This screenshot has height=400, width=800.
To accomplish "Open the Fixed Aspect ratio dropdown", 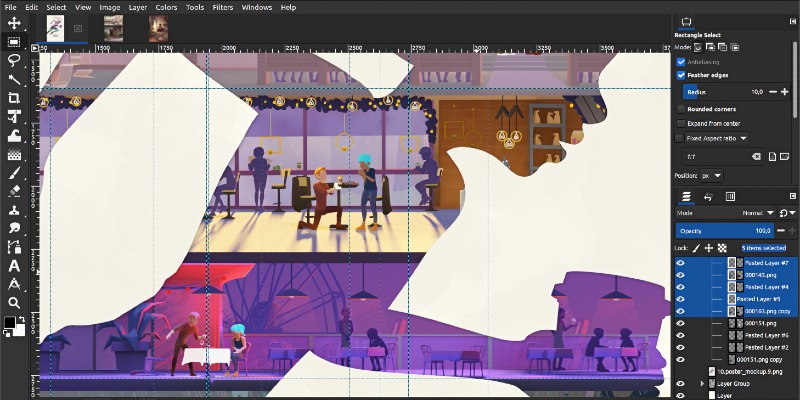I will (744, 138).
